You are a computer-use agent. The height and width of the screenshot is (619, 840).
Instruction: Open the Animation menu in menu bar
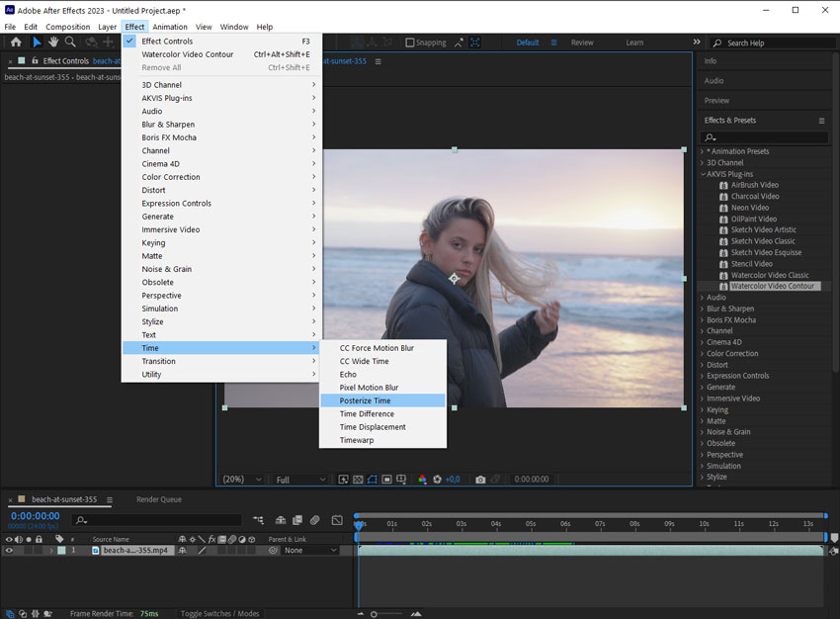pyautogui.click(x=170, y=27)
